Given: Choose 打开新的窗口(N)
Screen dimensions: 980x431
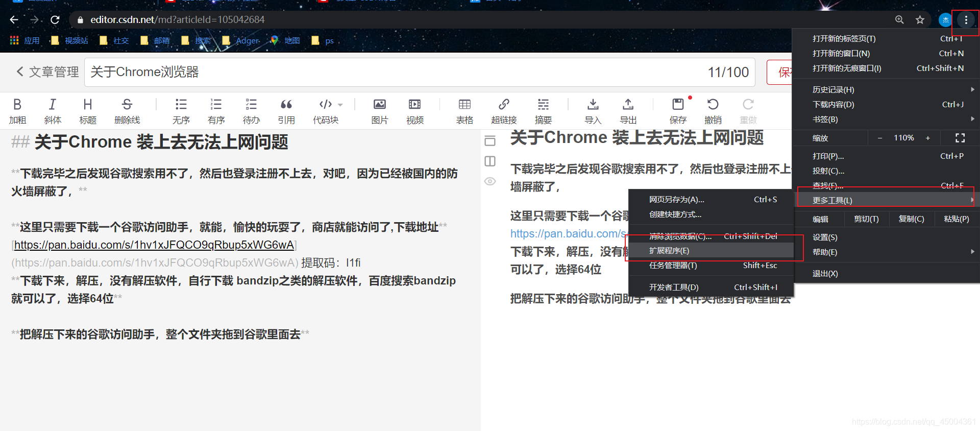Looking at the screenshot, I should click(x=886, y=53).
